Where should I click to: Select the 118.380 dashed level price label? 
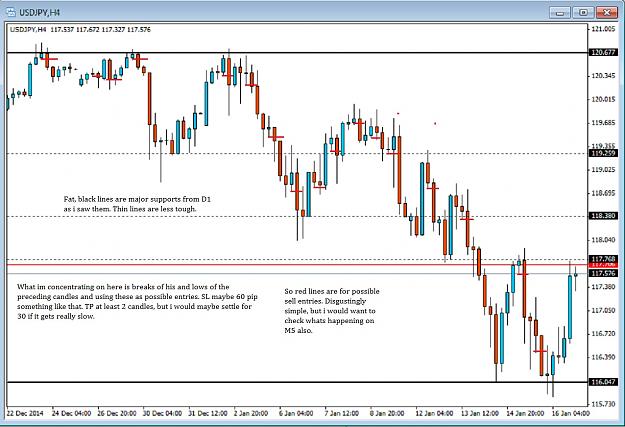coord(603,216)
